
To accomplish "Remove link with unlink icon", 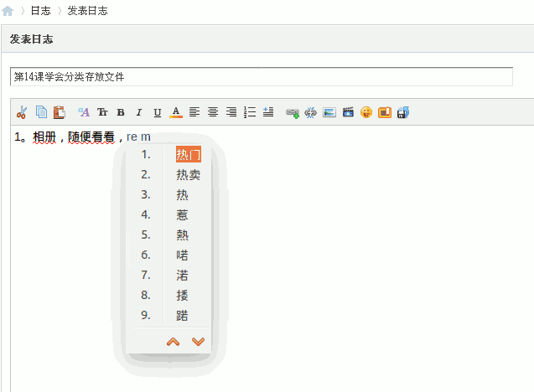I will [310, 112].
